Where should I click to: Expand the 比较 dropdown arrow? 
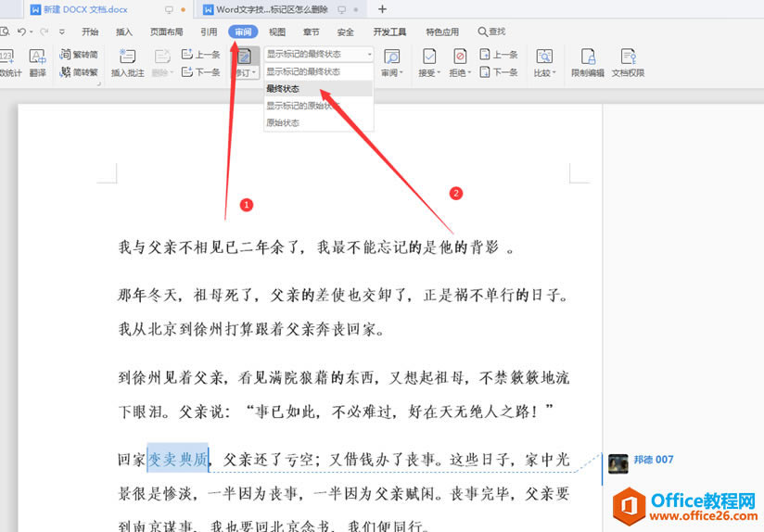554,73
